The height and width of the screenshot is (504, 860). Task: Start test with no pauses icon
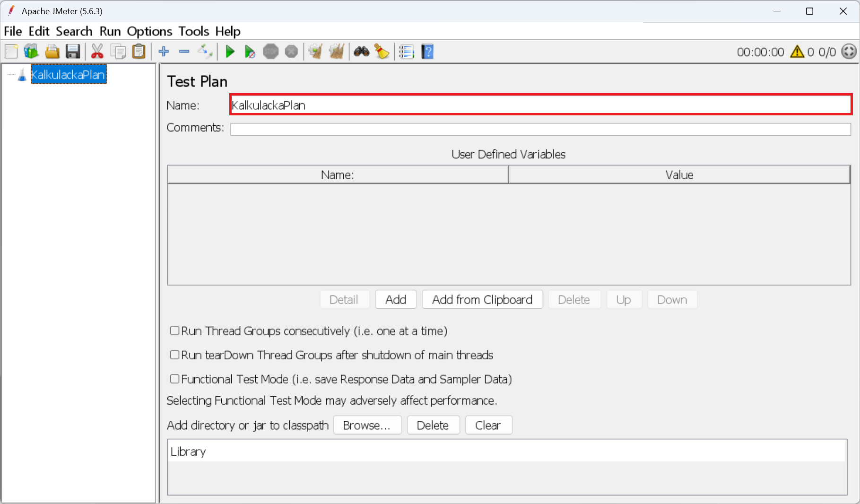(x=250, y=52)
